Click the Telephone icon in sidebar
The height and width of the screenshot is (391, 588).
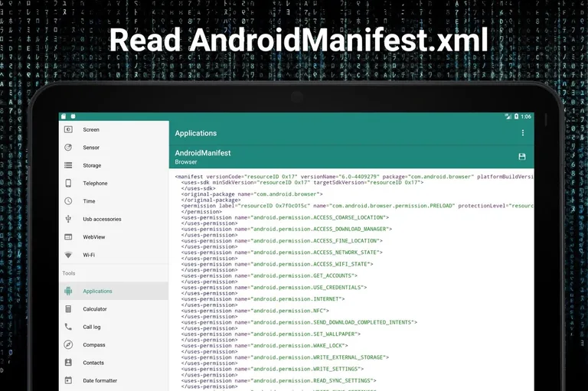(x=68, y=183)
